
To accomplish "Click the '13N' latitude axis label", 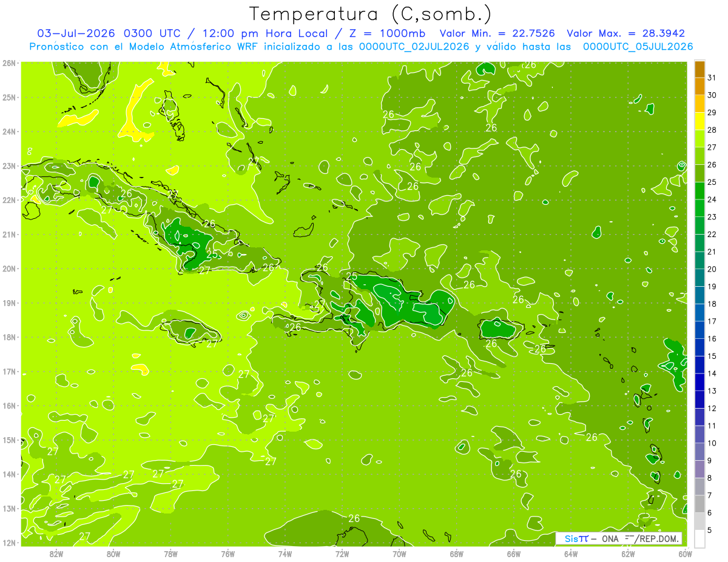I will coord(8,508).
